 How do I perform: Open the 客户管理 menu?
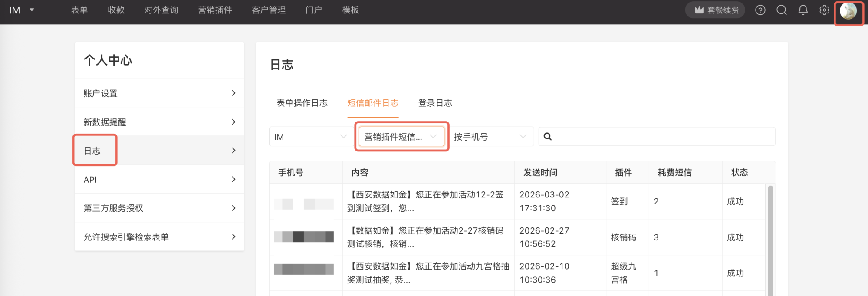point(269,10)
